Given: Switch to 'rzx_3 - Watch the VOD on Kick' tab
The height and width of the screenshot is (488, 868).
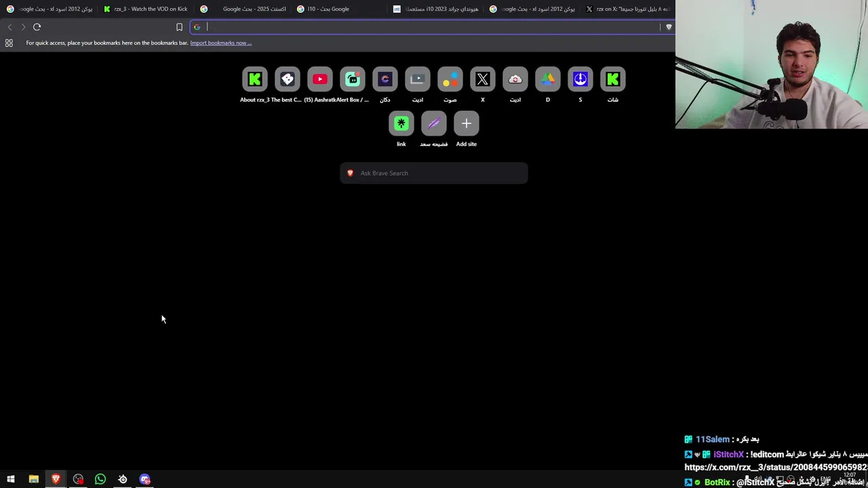Looking at the screenshot, I should point(146,9).
